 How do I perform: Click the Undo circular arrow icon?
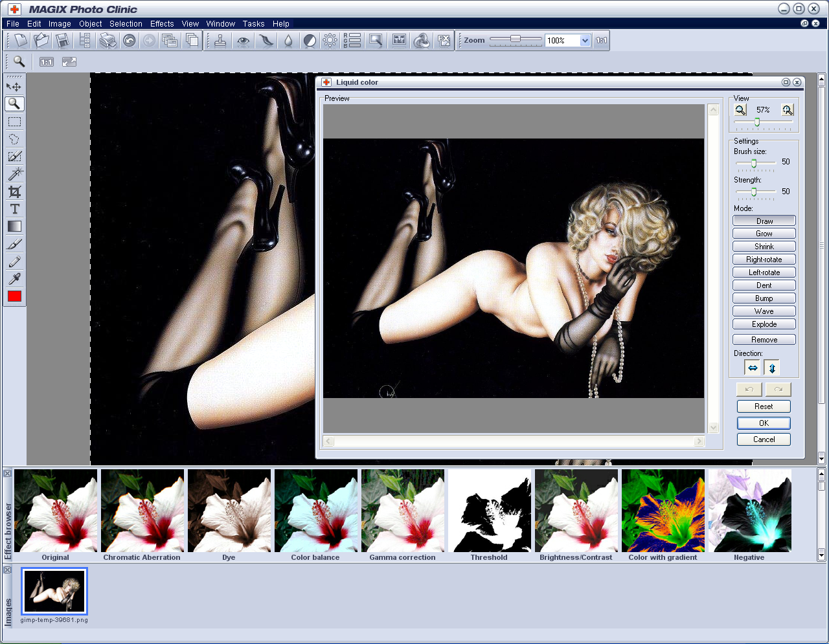(x=130, y=40)
